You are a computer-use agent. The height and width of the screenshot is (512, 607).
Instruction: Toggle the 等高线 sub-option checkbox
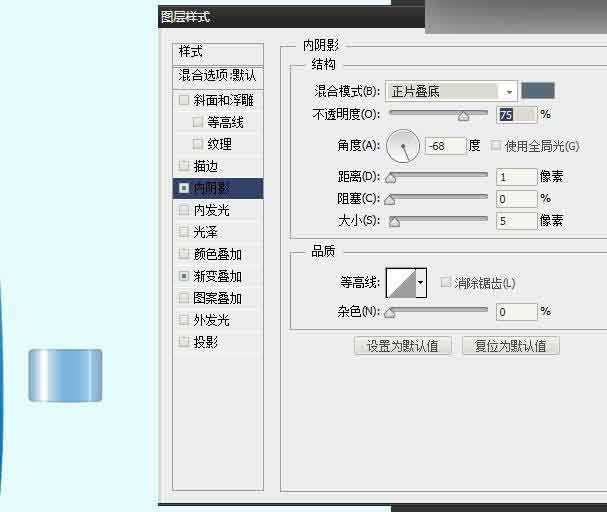tap(197, 122)
